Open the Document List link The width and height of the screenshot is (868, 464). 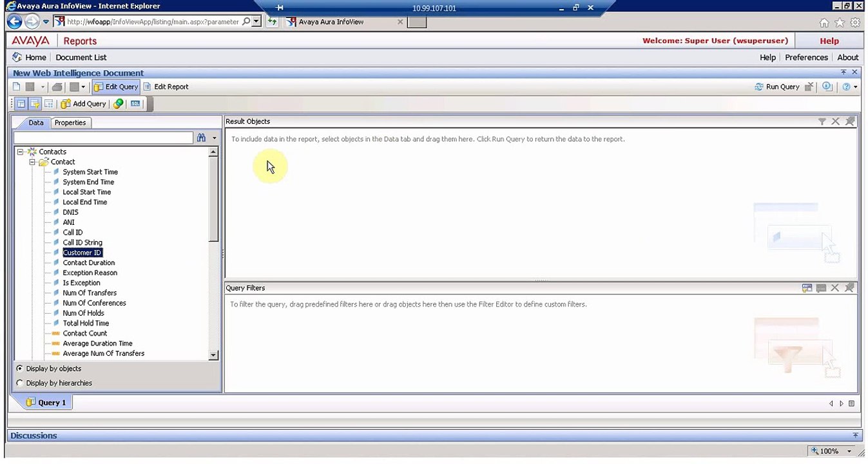[81, 57]
